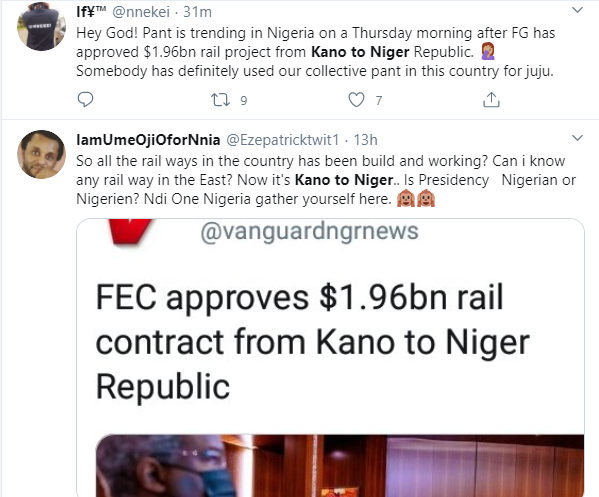
Task: Open the retweet count showing 9
Action: (244, 100)
